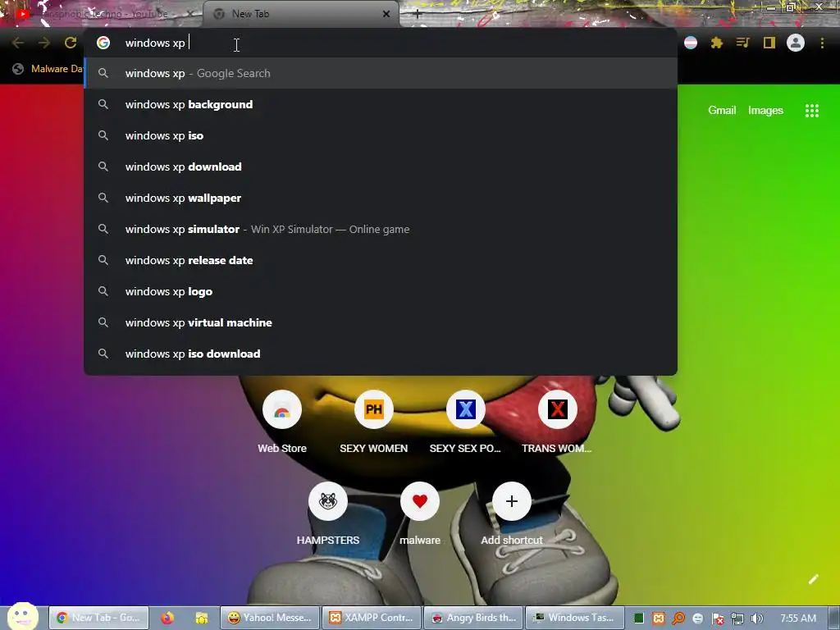The image size is (840, 630).
Task: Pick the 'windows xp iso' suggestion
Action: 381,135
